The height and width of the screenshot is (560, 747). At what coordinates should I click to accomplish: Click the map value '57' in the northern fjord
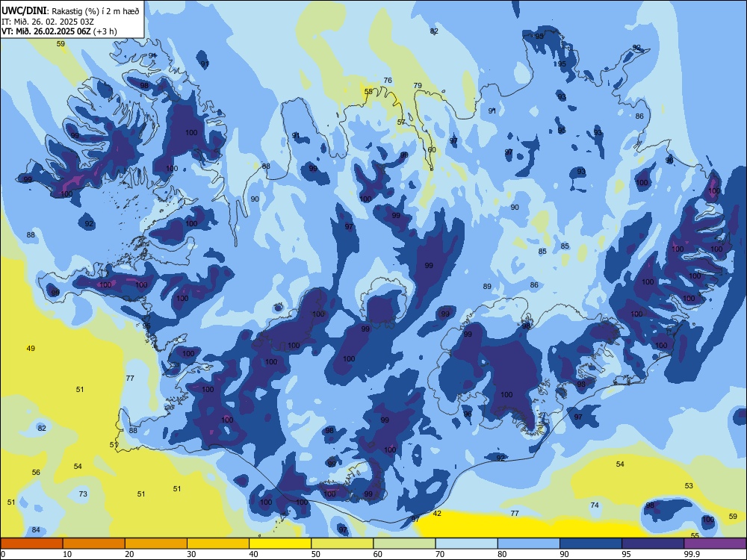tap(401, 122)
